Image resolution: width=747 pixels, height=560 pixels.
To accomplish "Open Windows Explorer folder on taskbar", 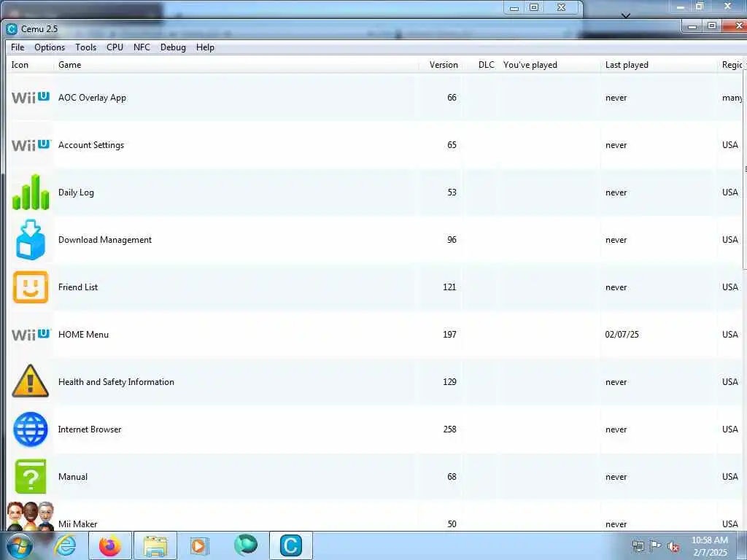I will coord(155,545).
